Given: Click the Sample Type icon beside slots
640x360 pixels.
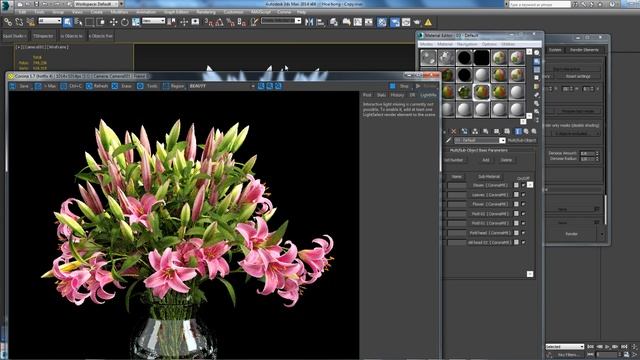Looking at the screenshot, I should (x=537, y=53).
